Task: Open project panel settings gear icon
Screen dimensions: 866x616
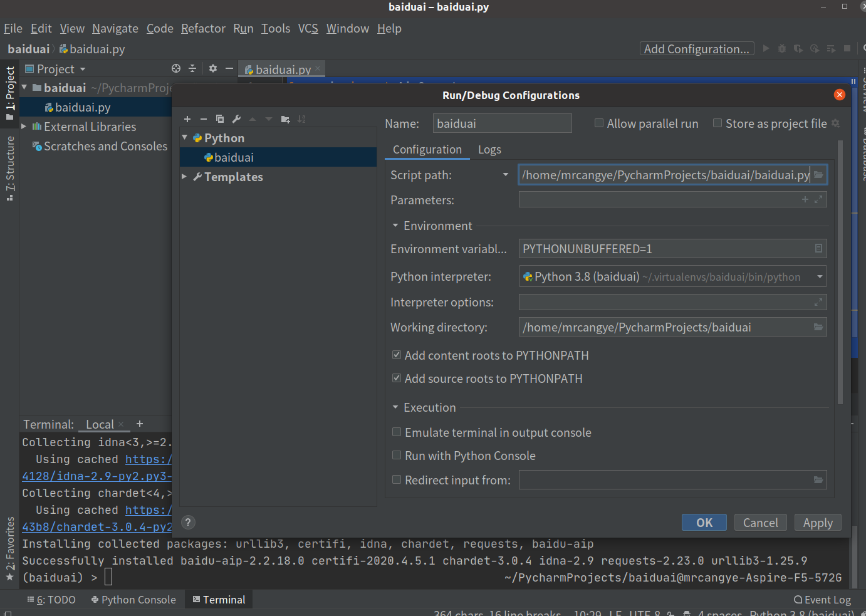Action: [x=213, y=69]
